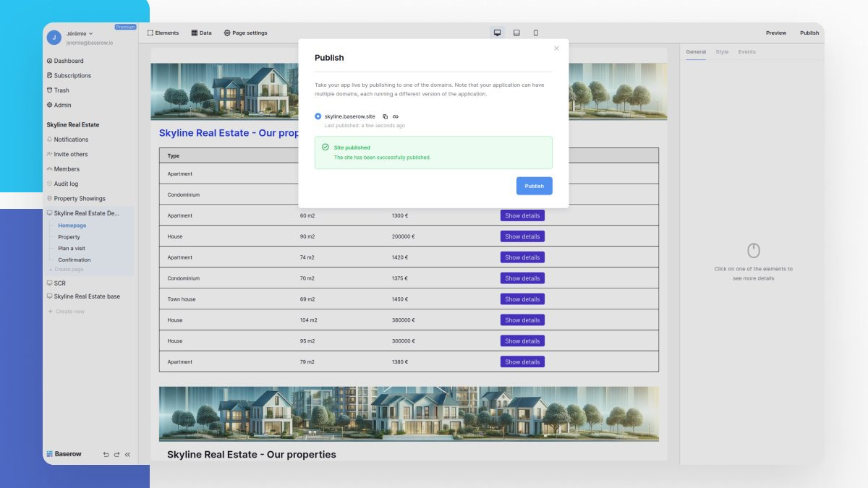Copy the skyline.baserow.site domain URL
Screen dimensions: 868x488
385,116
